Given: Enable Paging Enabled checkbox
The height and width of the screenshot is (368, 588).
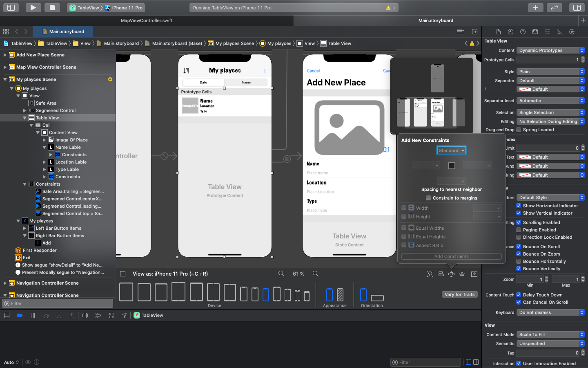Looking at the screenshot, I should (x=519, y=230).
